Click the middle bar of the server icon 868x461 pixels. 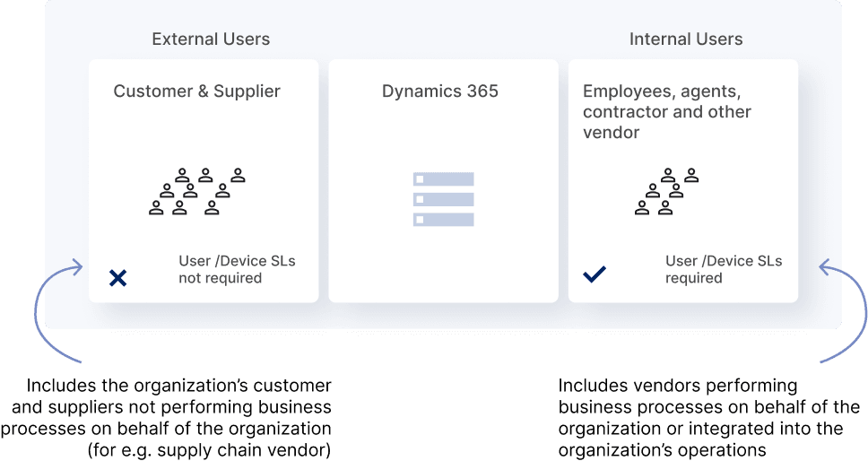[x=443, y=199]
